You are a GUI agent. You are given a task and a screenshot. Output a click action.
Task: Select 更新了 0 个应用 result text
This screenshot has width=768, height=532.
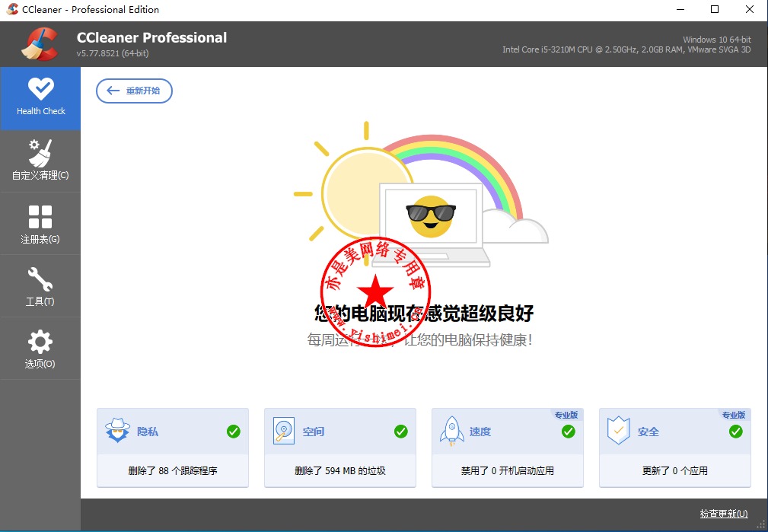pyautogui.click(x=675, y=471)
